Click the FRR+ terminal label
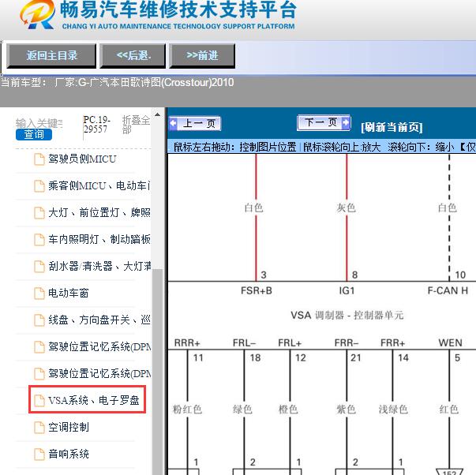476x475 pixels. (392, 343)
